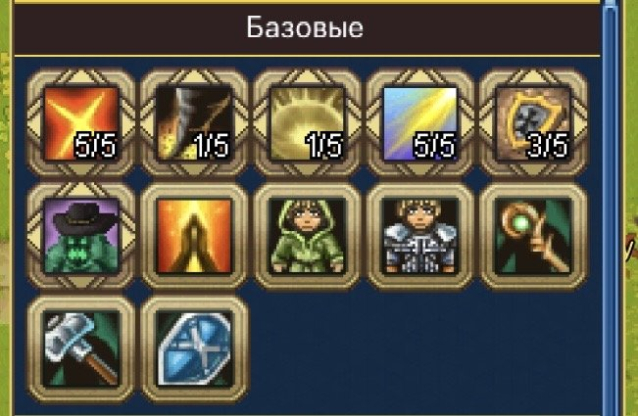Open the silver hammer skill icon
Image resolution: width=638 pixels, height=416 pixels.
[81, 349]
